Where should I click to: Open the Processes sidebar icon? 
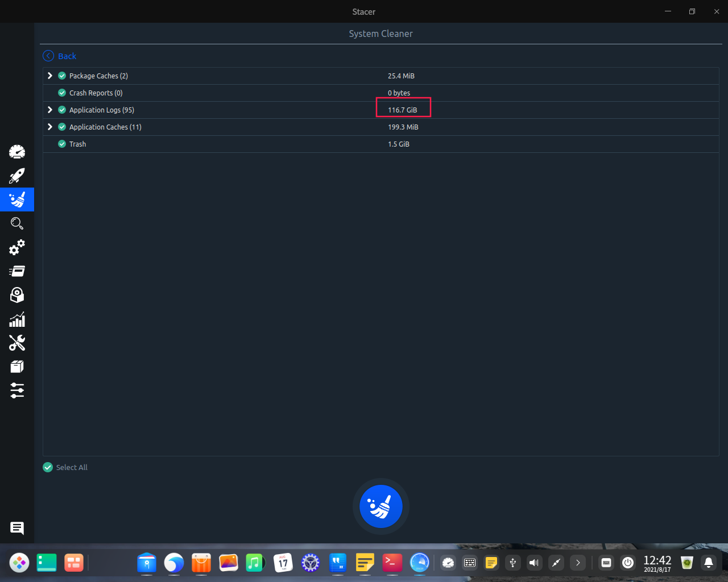(17, 271)
